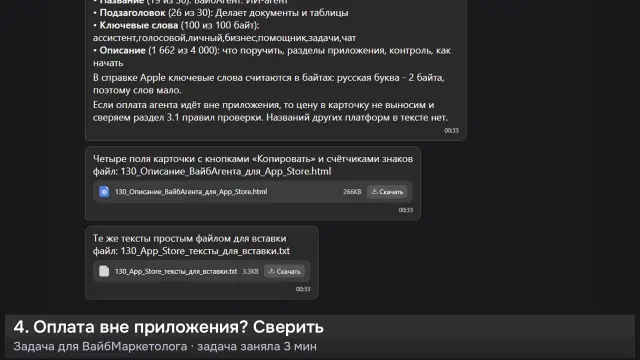
Task: Click heading '4. Оплата вне приложения? Сверить'
Action: tap(169, 327)
